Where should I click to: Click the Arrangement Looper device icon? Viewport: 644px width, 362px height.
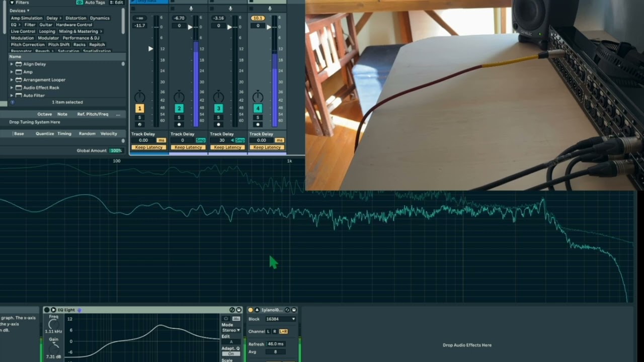click(19, 79)
